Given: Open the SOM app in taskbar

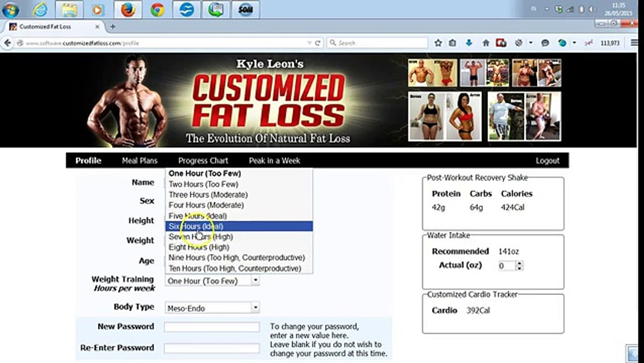Looking at the screenshot, I should 246,10.
